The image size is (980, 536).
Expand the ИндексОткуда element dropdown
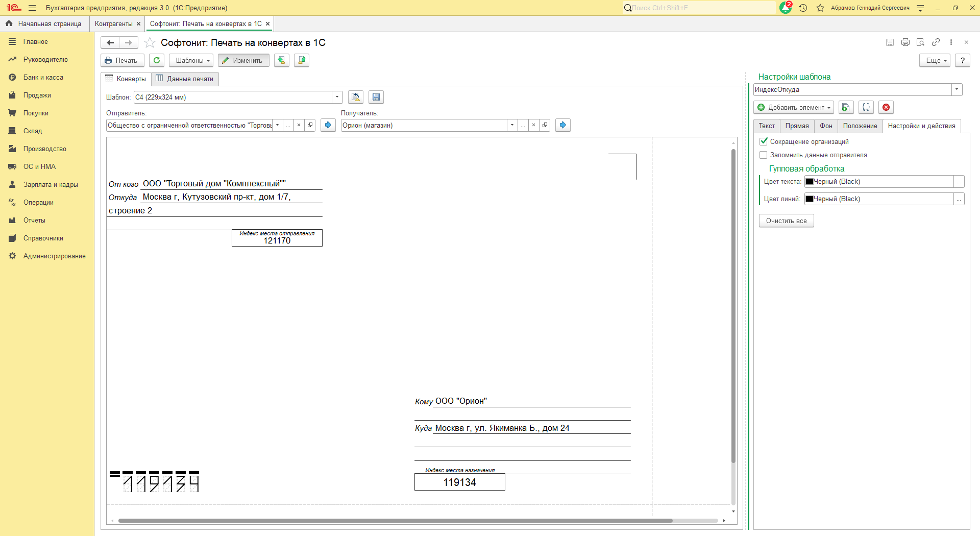point(957,89)
